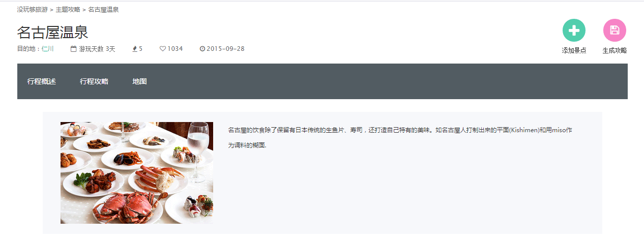Image resolution: width=644 pixels, height=240 pixels.
Task: Click the flame icon beside number 5
Action: tap(135, 49)
